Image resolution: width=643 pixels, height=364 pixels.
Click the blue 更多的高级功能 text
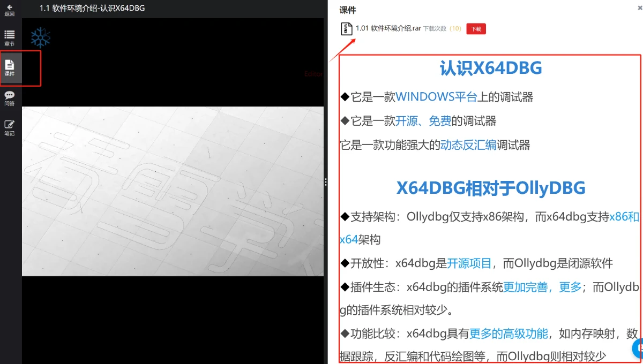click(509, 334)
